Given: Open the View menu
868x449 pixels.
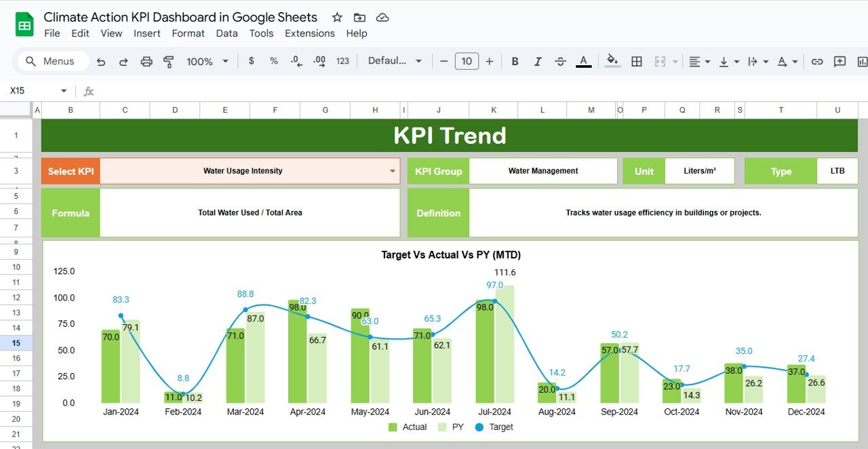Looking at the screenshot, I should pyautogui.click(x=111, y=33).
